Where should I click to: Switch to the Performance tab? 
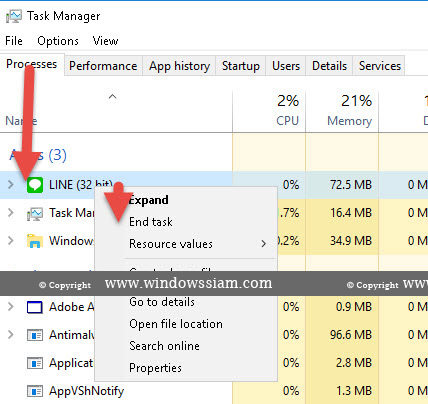click(103, 66)
